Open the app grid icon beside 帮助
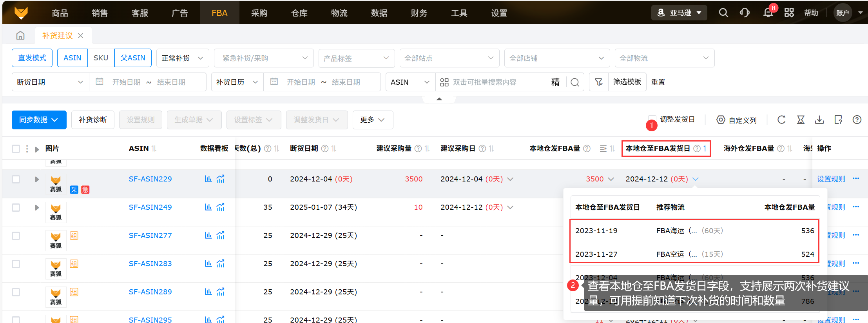Viewport: 868px width, 323px height. (789, 13)
